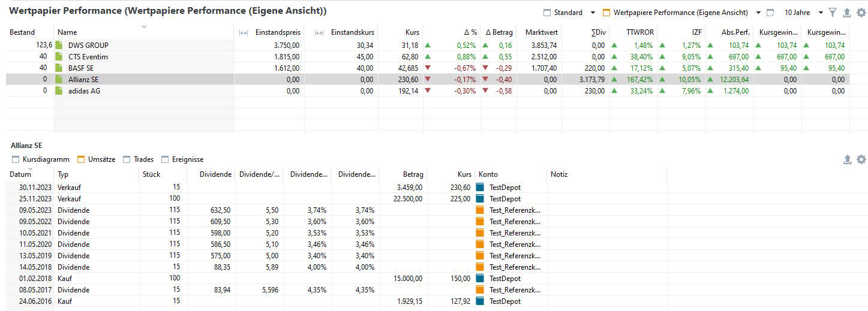This screenshot has width=868, height=311.
Task: Click account icon in 09.05.2023 dividend row
Action: point(480,210)
